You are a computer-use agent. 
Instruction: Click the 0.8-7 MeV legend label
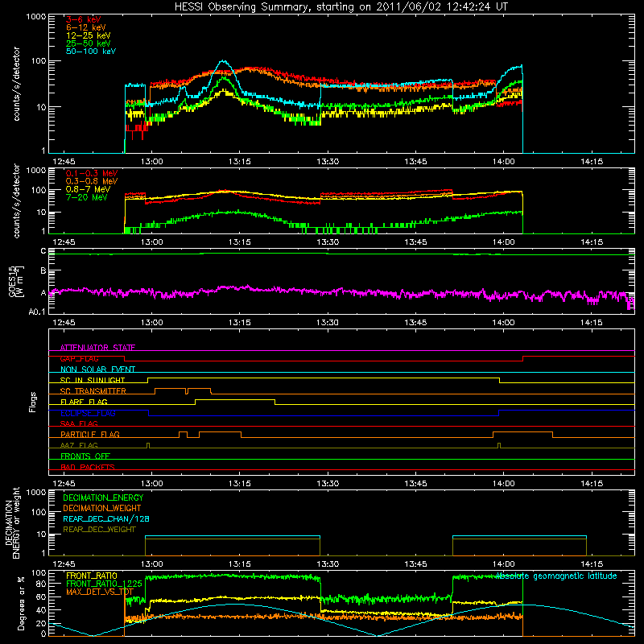point(88,189)
